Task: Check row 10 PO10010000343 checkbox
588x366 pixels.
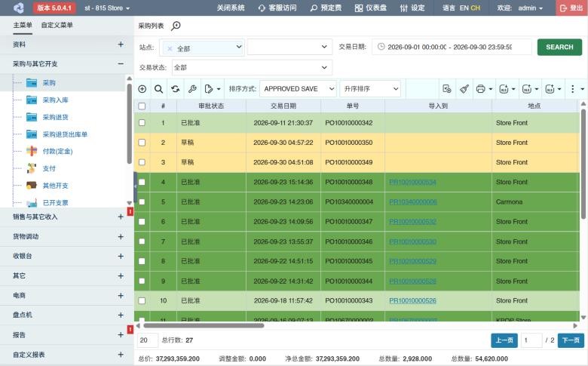Action: click(142, 300)
